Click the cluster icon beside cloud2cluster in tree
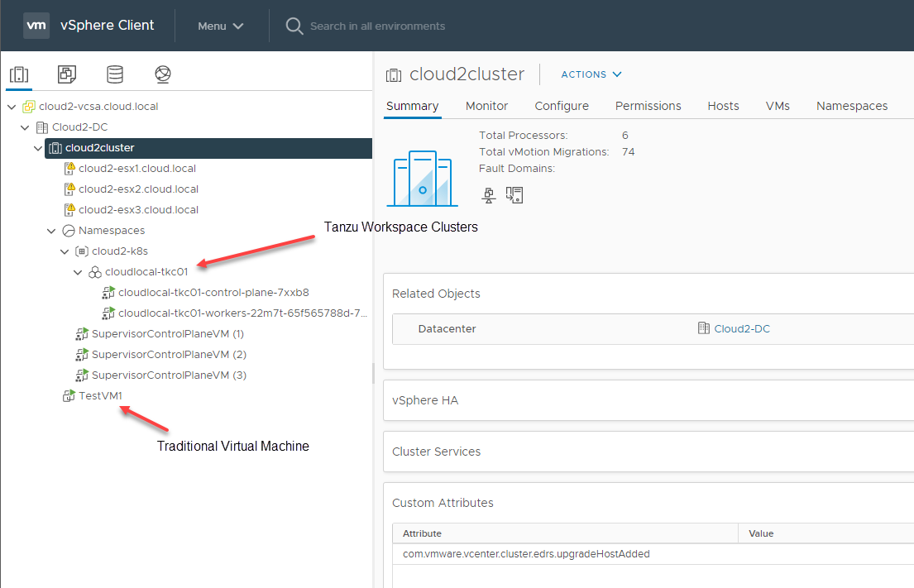The height and width of the screenshot is (588, 914). (x=55, y=148)
